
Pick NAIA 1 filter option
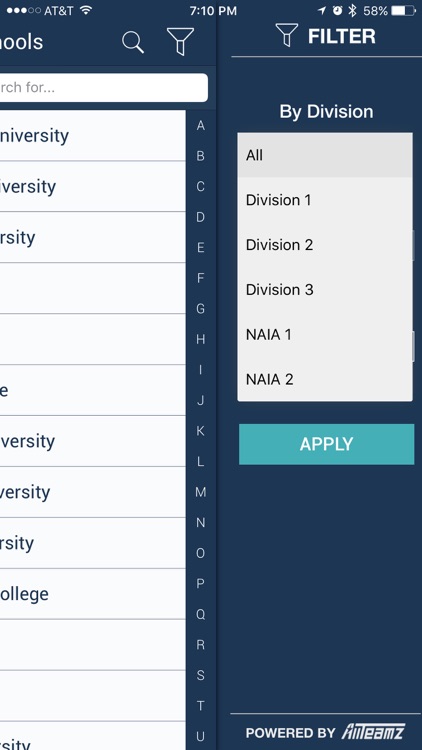[x=325, y=335]
